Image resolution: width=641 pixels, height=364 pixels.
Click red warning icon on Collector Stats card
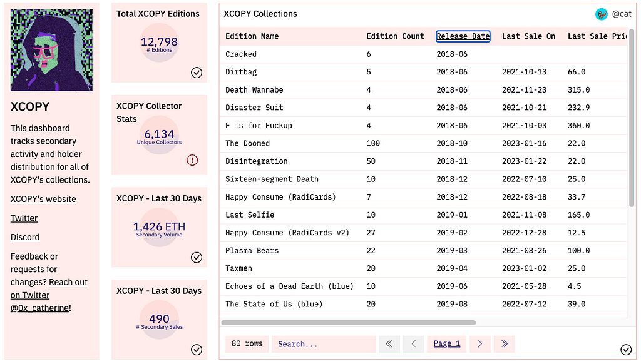click(192, 160)
